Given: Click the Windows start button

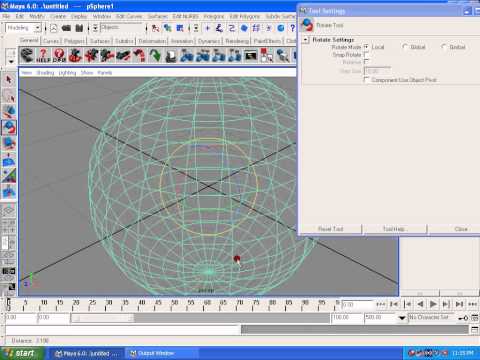Looking at the screenshot, I should (22, 353).
